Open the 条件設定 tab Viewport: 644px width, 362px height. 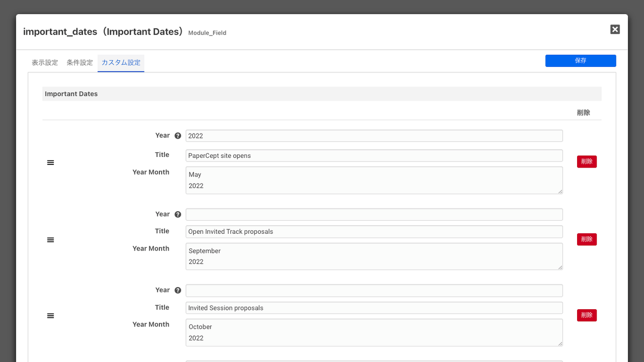click(x=80, y=63)
